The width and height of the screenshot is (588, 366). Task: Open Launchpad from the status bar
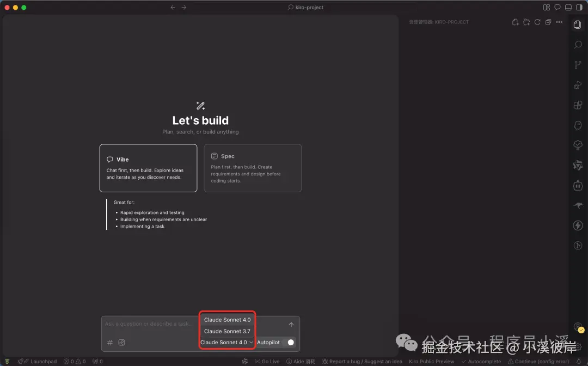[37, 362]
